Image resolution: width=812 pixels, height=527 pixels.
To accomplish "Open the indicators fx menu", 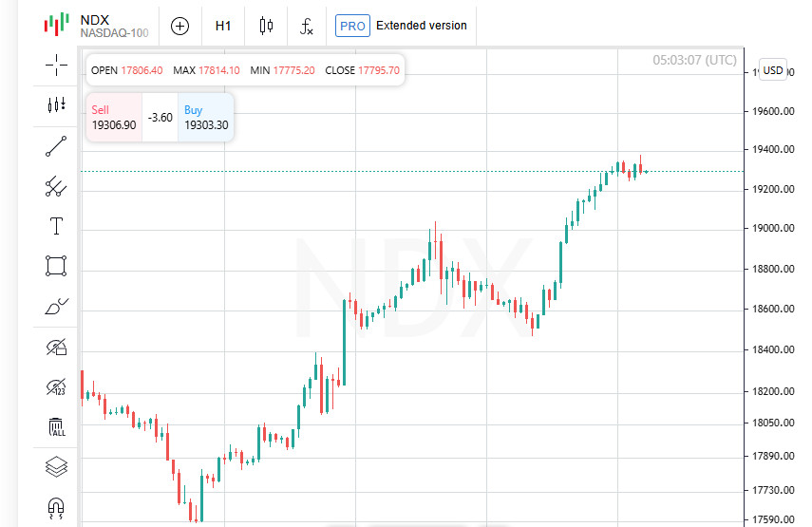I will coord(307,26).
